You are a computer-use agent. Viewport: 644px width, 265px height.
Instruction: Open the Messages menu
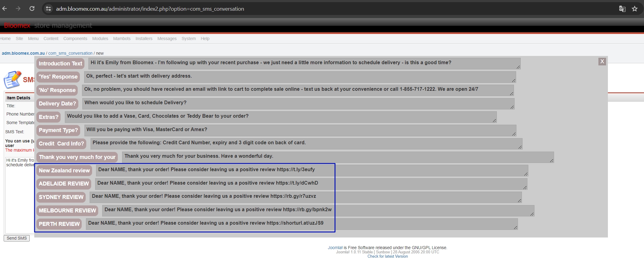167,39
